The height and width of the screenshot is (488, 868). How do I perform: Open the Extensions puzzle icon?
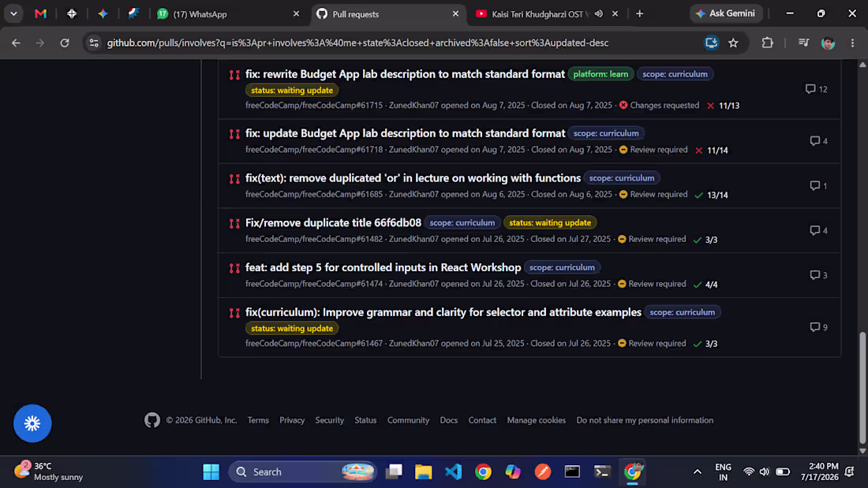pyautogui.click(x=767, y=43)
